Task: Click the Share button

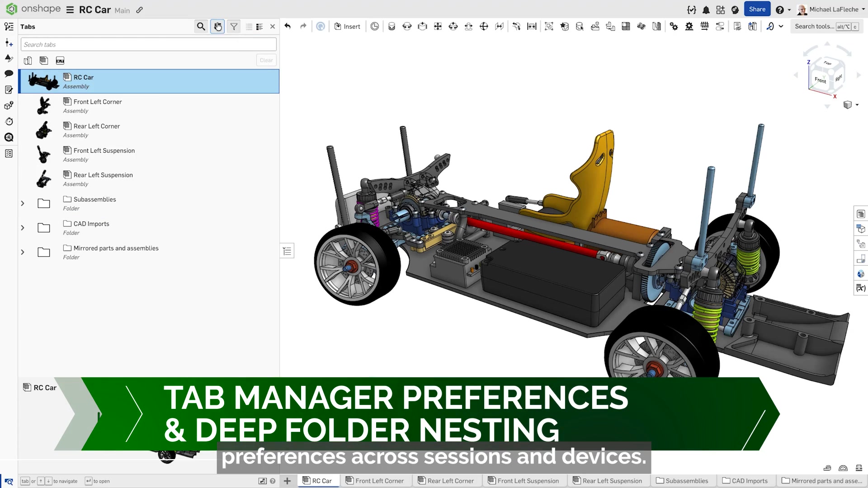Action: [757, 9]
